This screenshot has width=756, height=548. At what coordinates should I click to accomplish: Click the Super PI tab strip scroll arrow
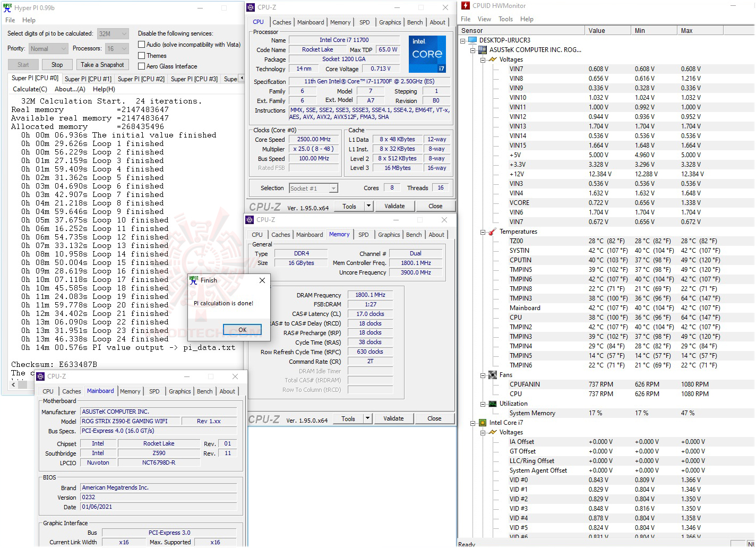tap(242, 79)
